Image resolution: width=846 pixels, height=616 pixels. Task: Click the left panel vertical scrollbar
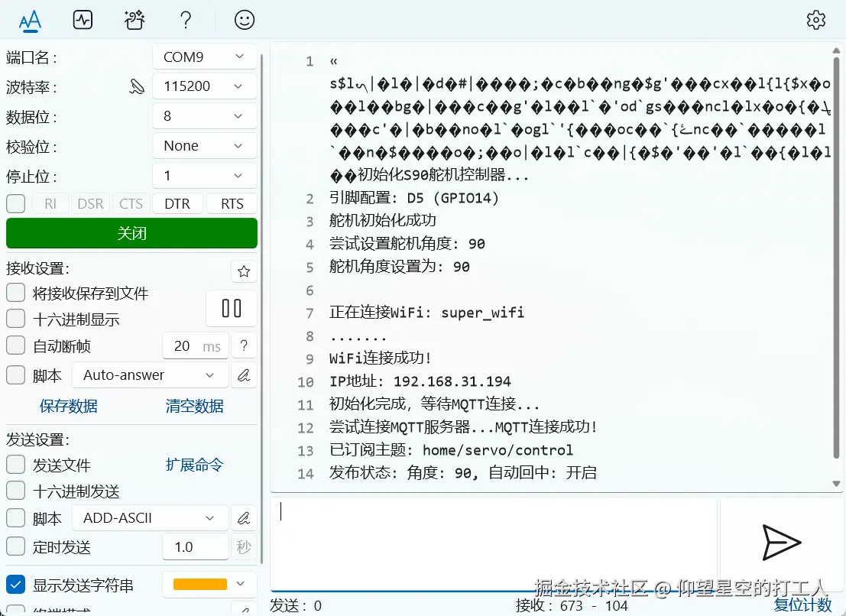(262, 307)
